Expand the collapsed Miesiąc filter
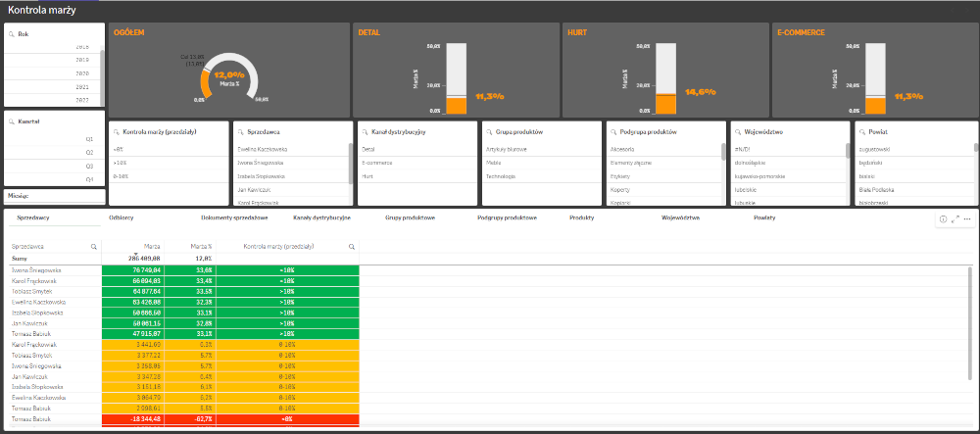 54,196
